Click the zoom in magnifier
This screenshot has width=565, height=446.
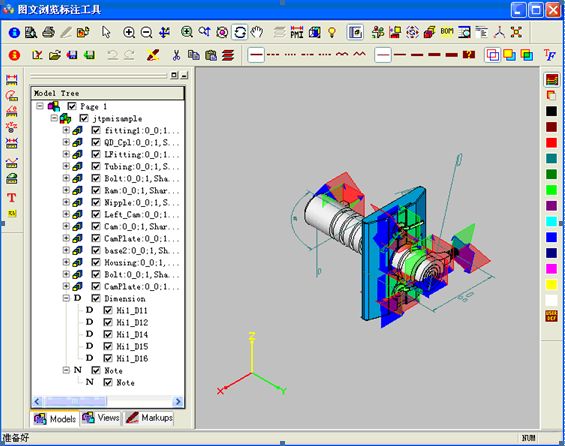click(129, 32)
